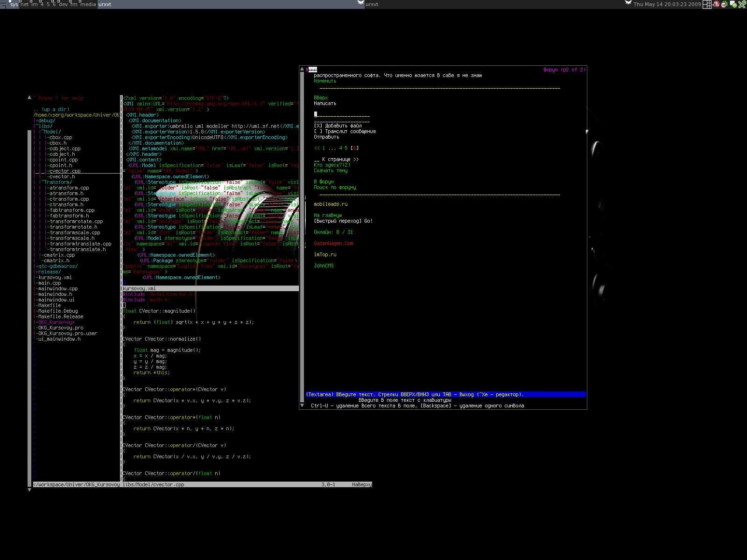The image size is (747, 560).
Task: Toggle the 'Транслит сообщения' checkbox
Action: click(x=318, y=132)
